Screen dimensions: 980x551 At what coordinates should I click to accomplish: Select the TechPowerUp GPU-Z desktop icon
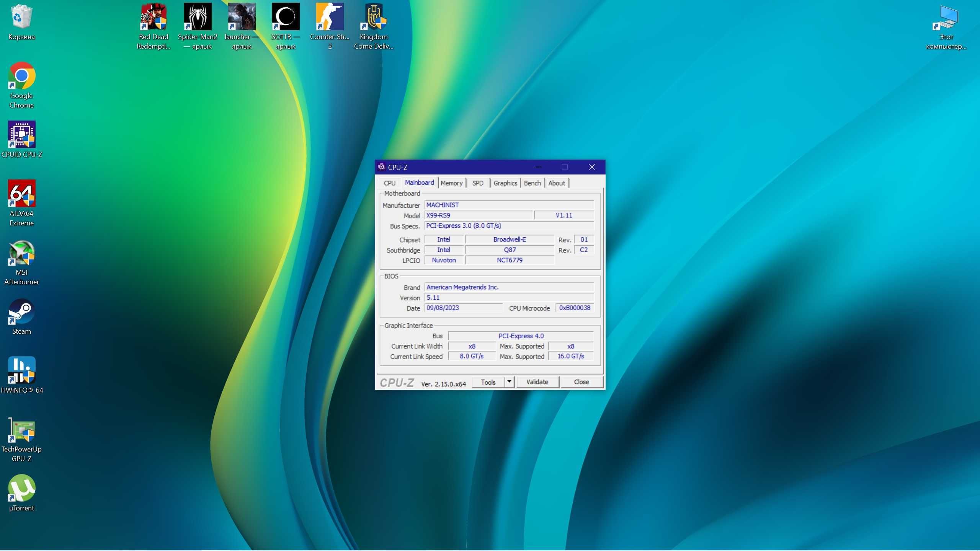pyautogui.click(x=21, y=429)
